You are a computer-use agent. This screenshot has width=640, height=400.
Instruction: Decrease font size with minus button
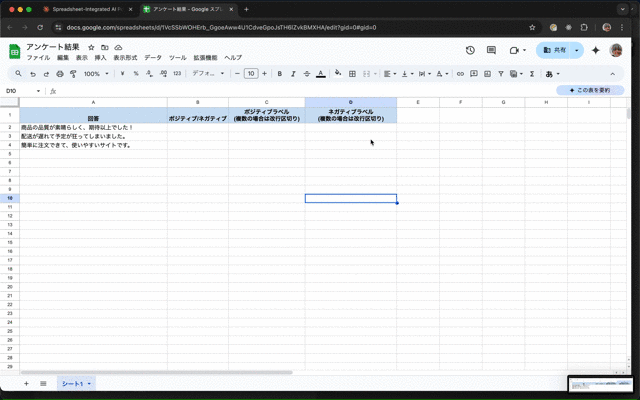tap(237, 74)
